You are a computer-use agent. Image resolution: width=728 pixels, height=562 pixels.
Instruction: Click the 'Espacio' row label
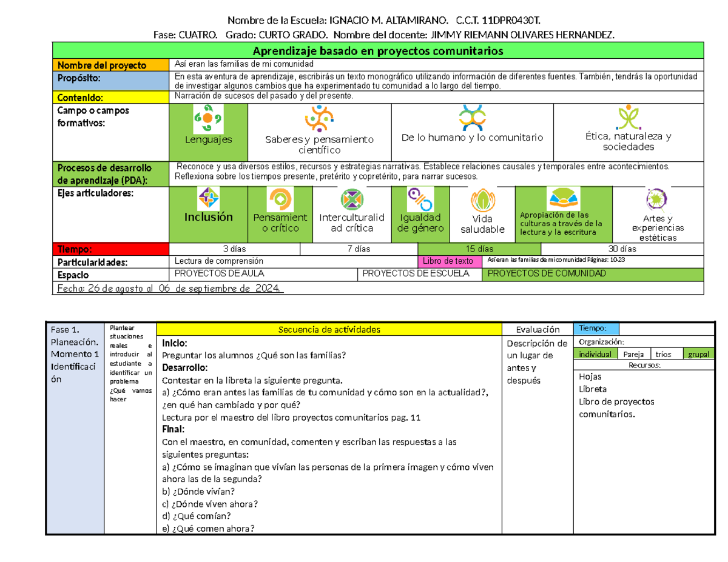[73, 275]
